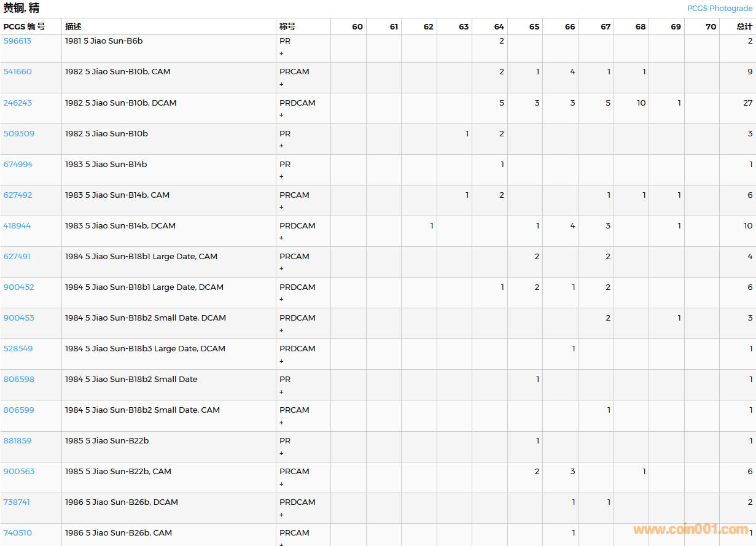Click grade 70 column header

point(711,27)
